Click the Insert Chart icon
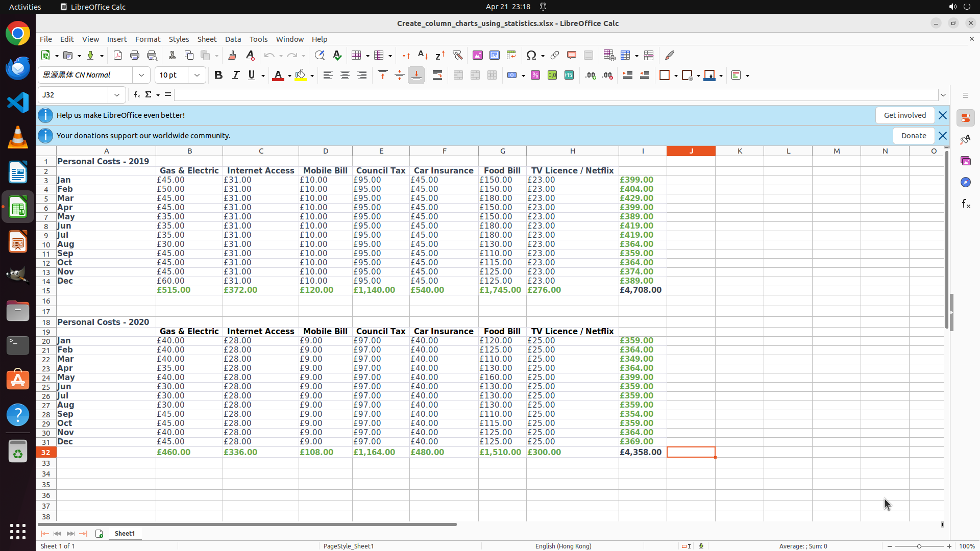 tap(494, 55)
